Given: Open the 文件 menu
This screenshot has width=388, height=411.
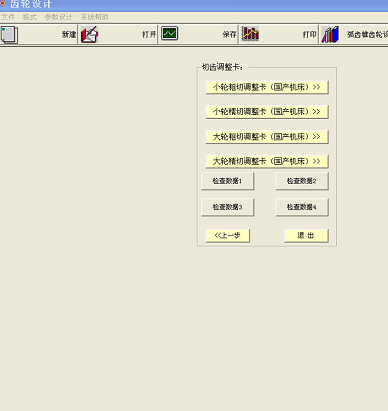Looking at the screenshot, I should [8, 17].
